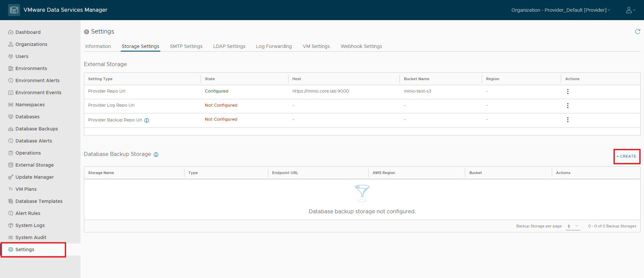Switch to the VM Settings tab
Viewport: 644px width, 278px height.
pyautogui.click(x=316, y=46)
